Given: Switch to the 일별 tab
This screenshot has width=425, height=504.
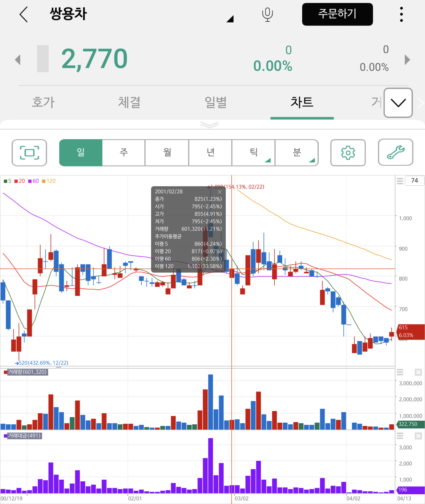Looking at the screenshot, I should (x=216, y=102).
